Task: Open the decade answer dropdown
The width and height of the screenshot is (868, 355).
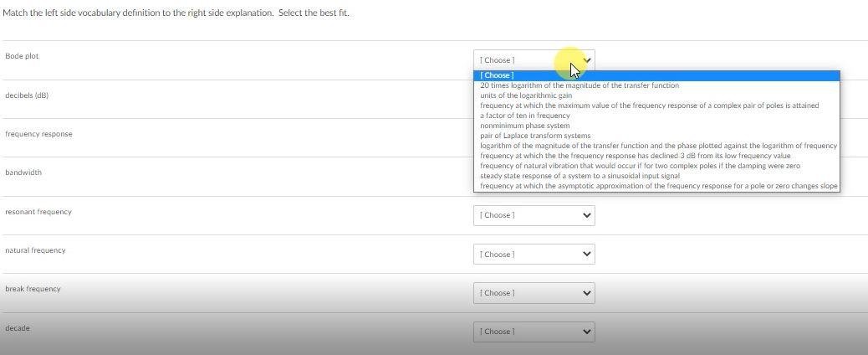Action: click(534, 332)
